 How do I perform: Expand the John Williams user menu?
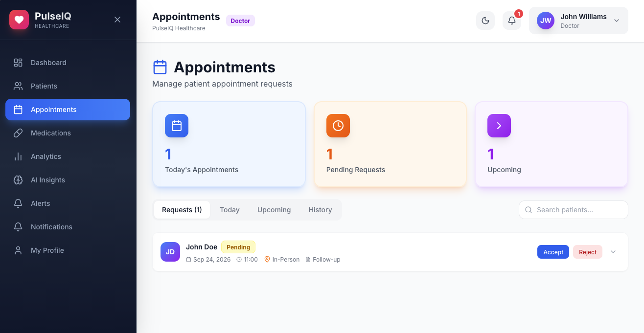pyautogui.click(x=578, y=21)
